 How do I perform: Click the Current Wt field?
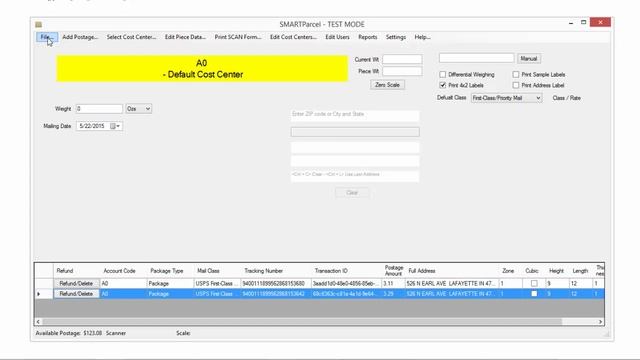(402, 60)
